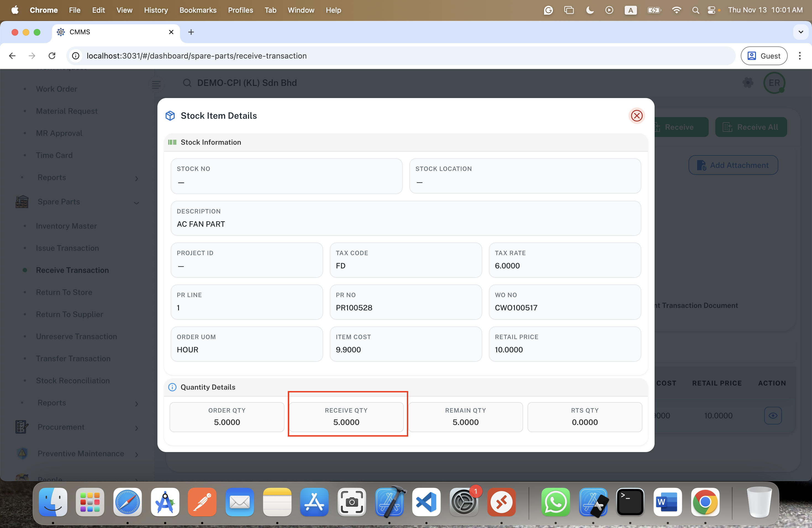The image size is (812, 528).
Task: Click the eye view icon in Action column
Action: 773,415
